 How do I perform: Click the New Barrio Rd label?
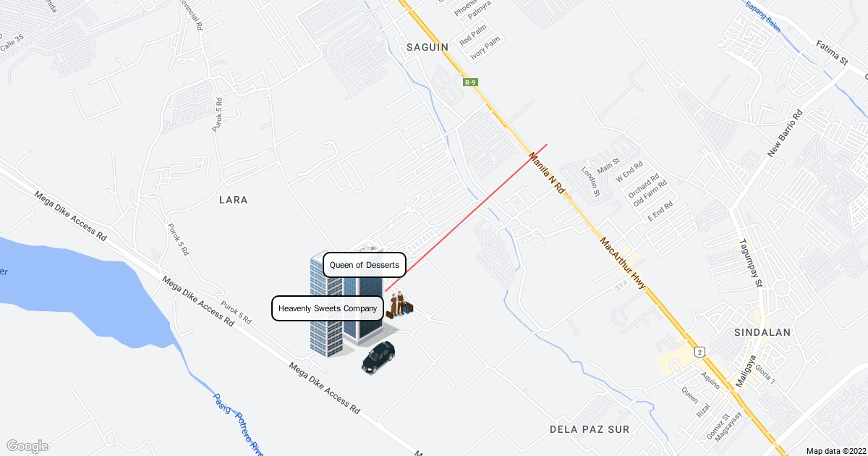(785, 135)
